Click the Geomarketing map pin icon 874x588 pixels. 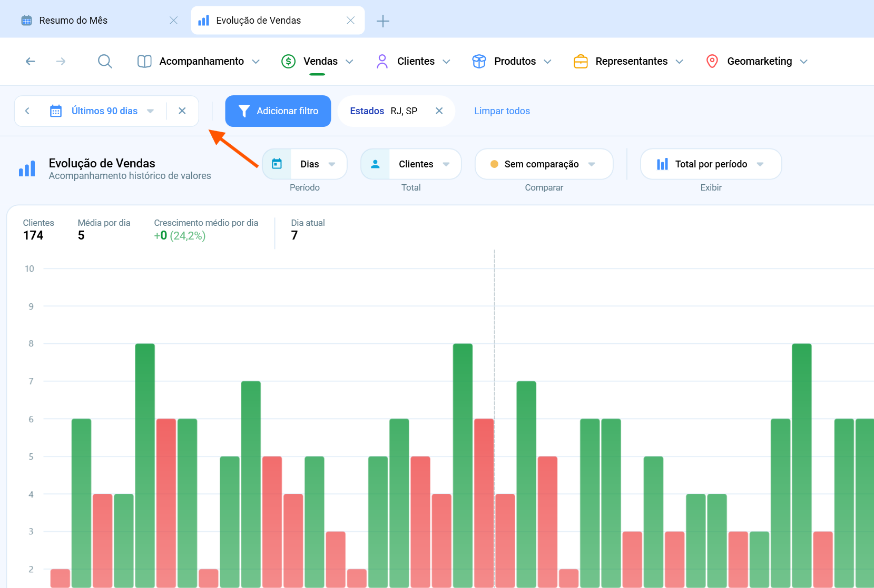coord(712,62)
